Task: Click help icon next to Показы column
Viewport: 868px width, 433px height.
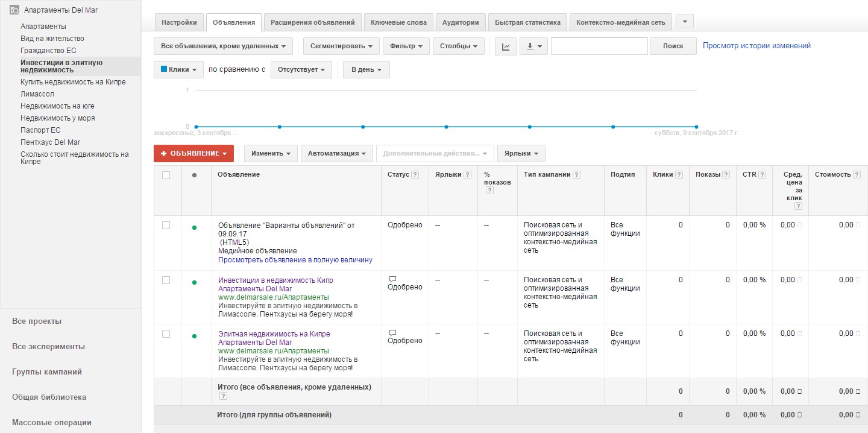Action: pos(726,175)
